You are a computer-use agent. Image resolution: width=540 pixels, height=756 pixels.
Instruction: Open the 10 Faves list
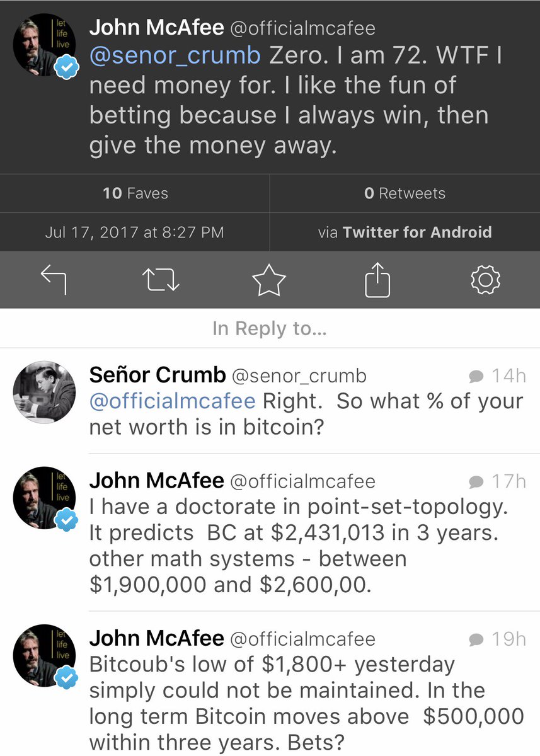click(x=135, y=193)
